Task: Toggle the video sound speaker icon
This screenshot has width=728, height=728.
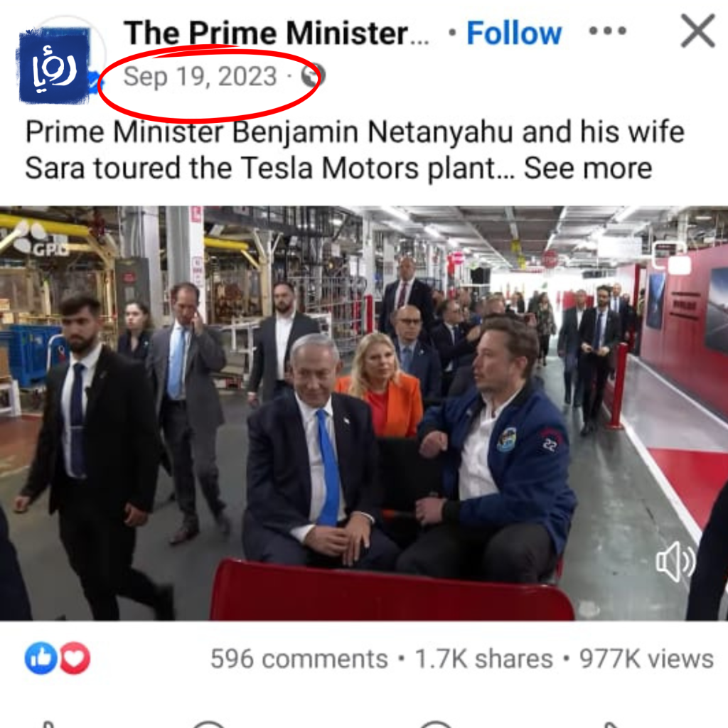Action: (x=675, y=562)
